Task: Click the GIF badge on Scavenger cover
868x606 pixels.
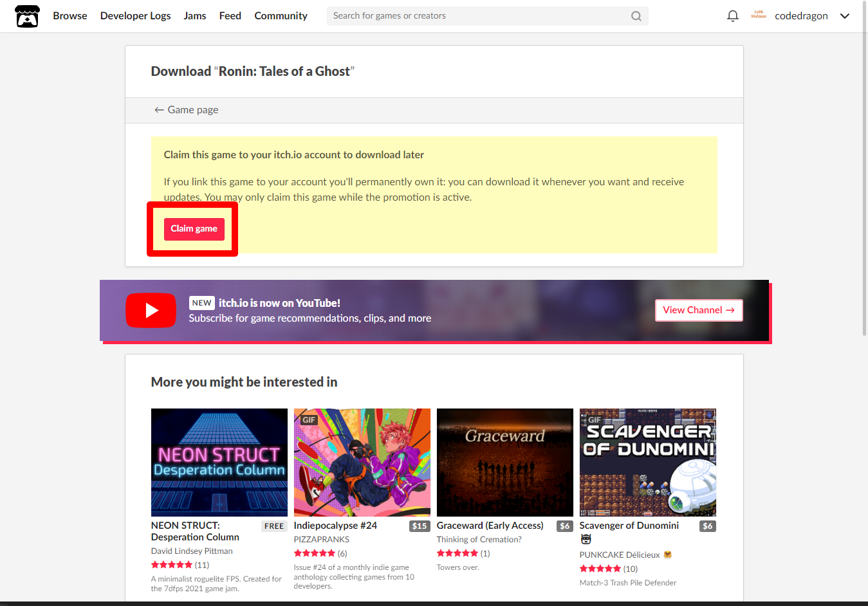Action: point(595,420)
